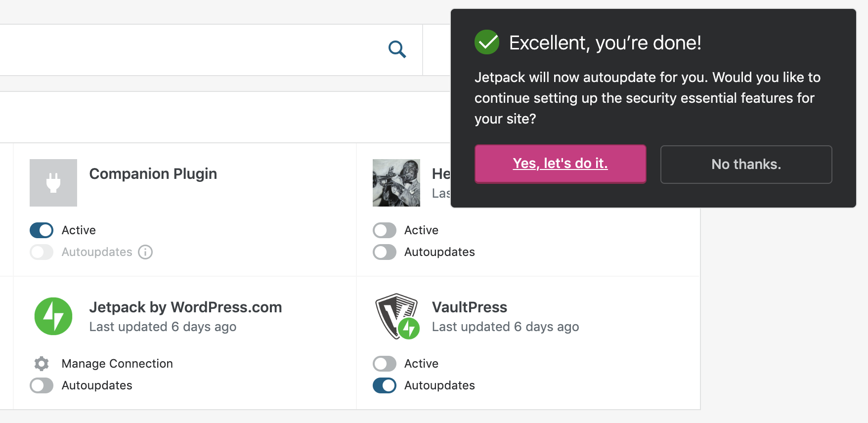Disable Autoupdates for VaultPress
Viewport: 868px width, 423px height.
(x=385, y=385)
